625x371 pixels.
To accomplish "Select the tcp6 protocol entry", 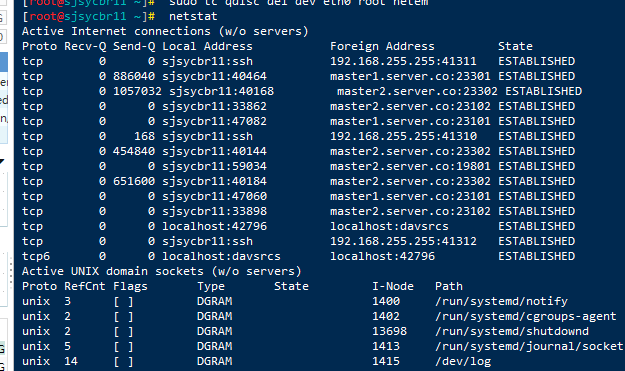I will (x=36, y=257).
